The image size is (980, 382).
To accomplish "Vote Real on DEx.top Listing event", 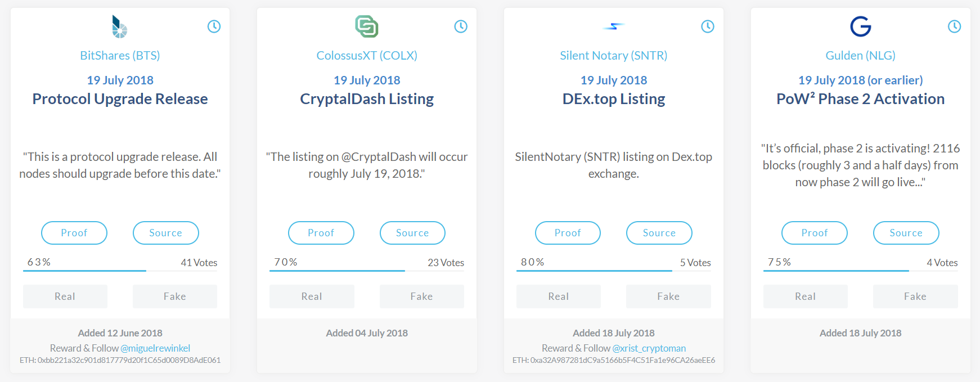I will point(558,296).
